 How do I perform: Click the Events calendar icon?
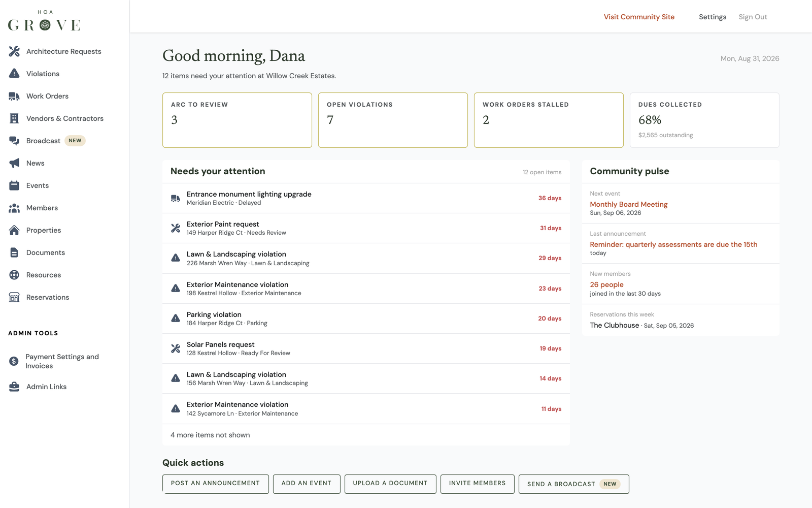pos(14,185)
